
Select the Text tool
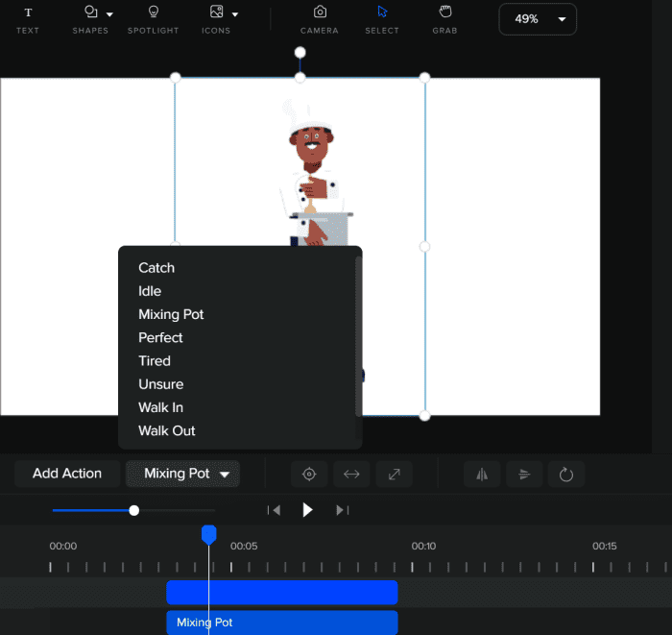coord(28,19)
